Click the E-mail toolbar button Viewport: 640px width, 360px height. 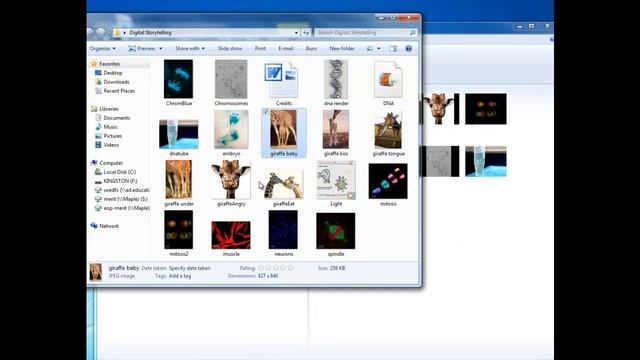[286, 49]
